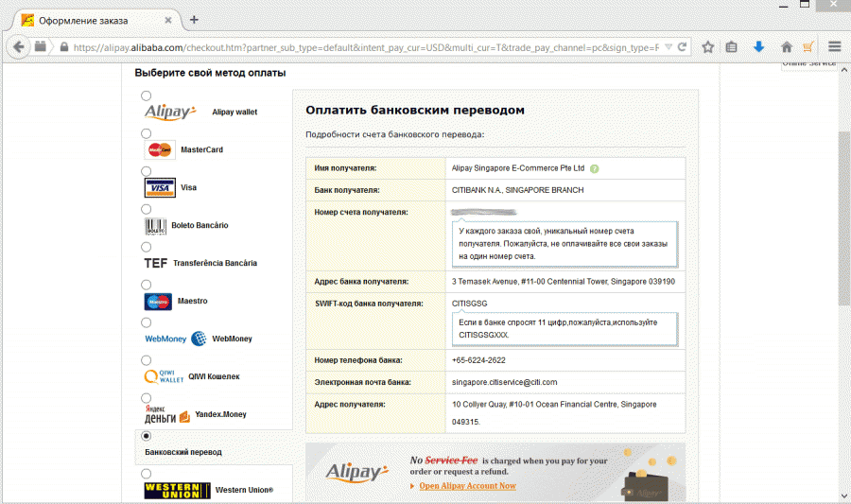Click the Maestro card logo
This screenshot has height=504, width=851.
158,301
